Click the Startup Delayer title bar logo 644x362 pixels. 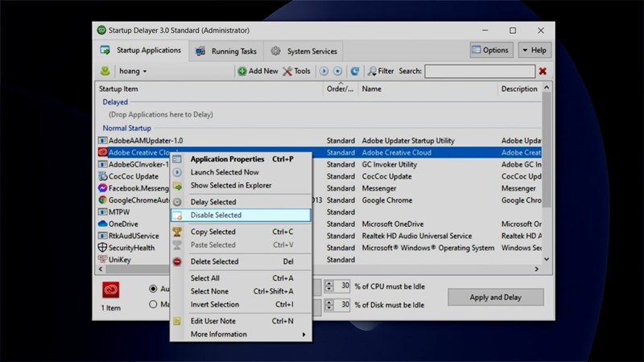point(101,31)
